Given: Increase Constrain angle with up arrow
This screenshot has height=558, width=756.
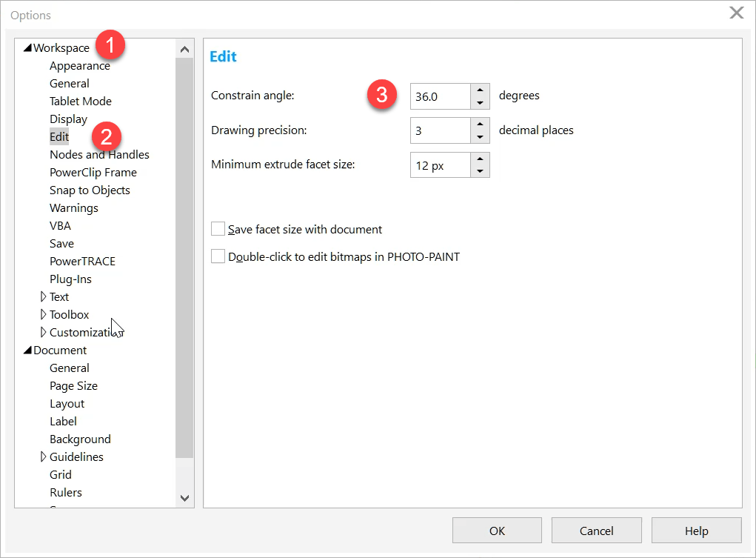Looking at the screenshot, I should coord(480,89).
